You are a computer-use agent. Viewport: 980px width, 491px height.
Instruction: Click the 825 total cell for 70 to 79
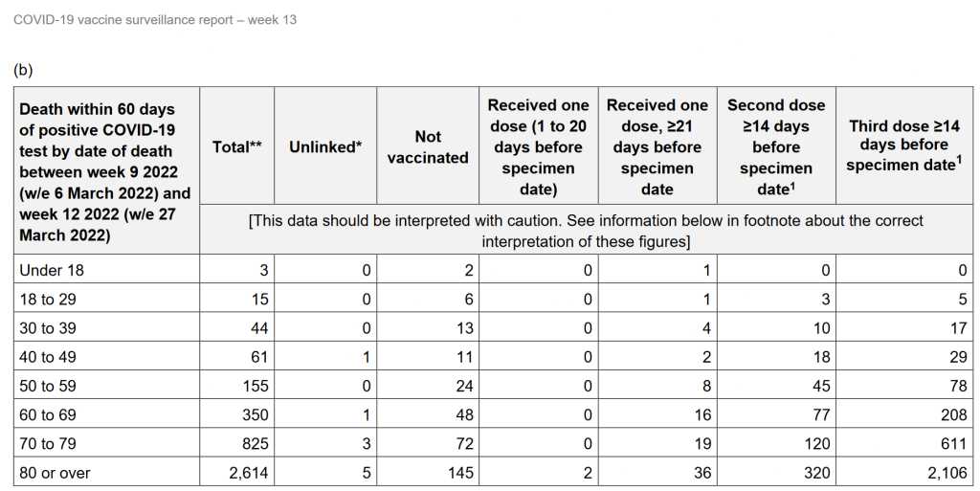(250, 444)
